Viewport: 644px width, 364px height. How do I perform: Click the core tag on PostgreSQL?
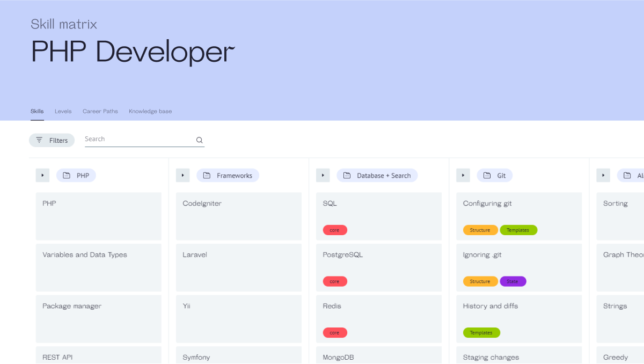(335, 281)
